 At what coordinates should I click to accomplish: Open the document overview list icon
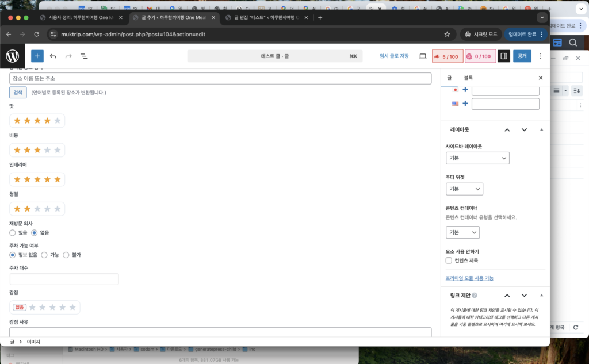point(84,56)
